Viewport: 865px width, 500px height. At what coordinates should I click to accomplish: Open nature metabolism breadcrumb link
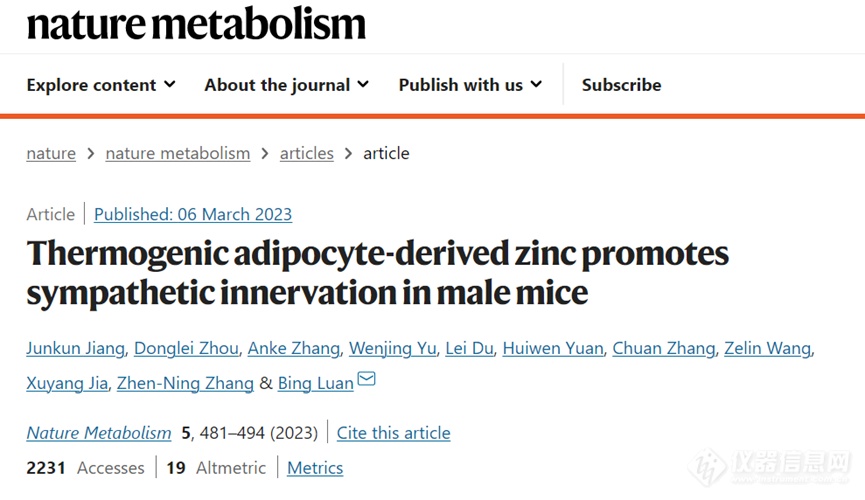pyautogui.click(x=178, y=153)
